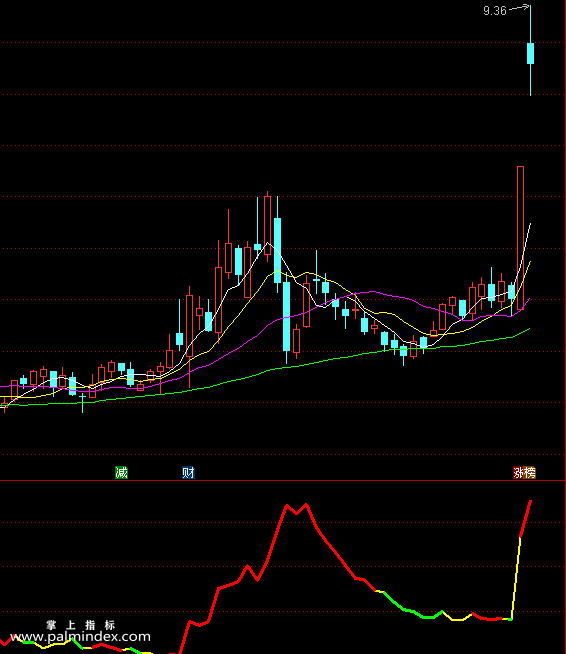Click the green 减 marker icon
The width and height of the screenshot is (566, 654).
point(121,473)
